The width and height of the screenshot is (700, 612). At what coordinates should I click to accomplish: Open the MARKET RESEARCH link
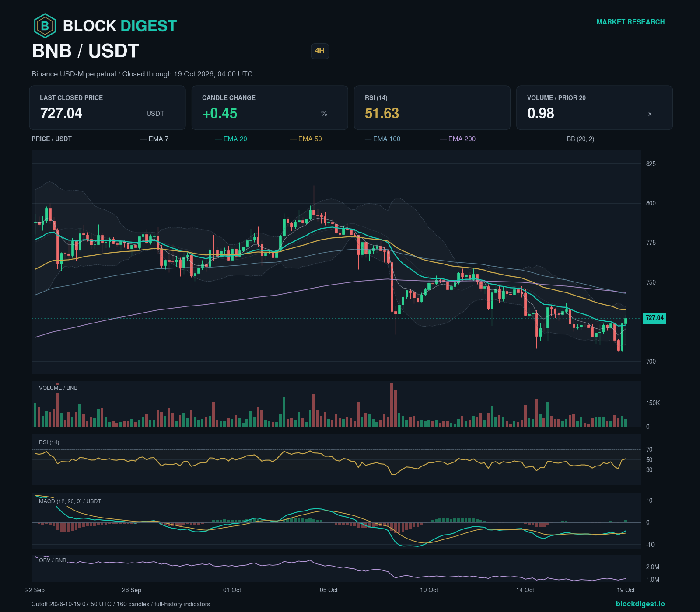tap(630, 22)
